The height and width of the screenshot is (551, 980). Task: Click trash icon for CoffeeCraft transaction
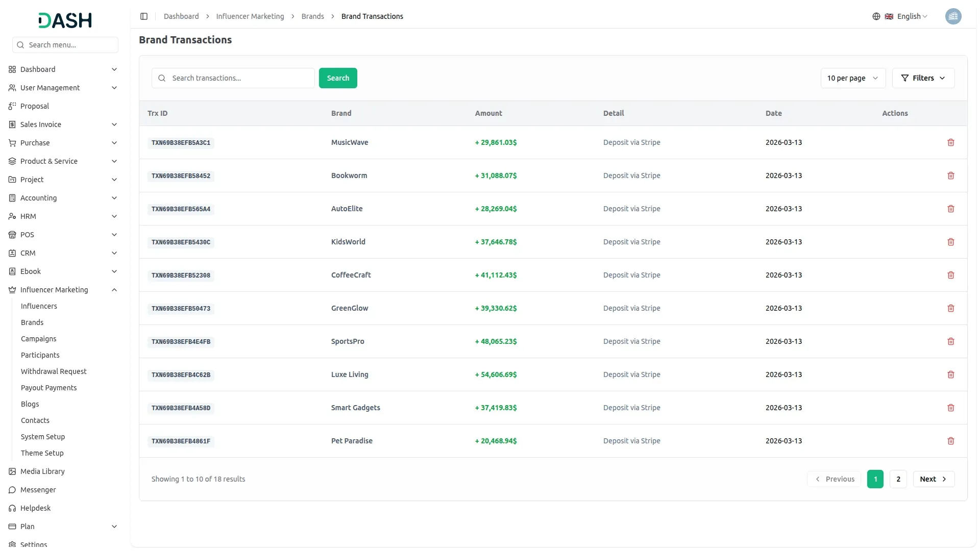950,275
